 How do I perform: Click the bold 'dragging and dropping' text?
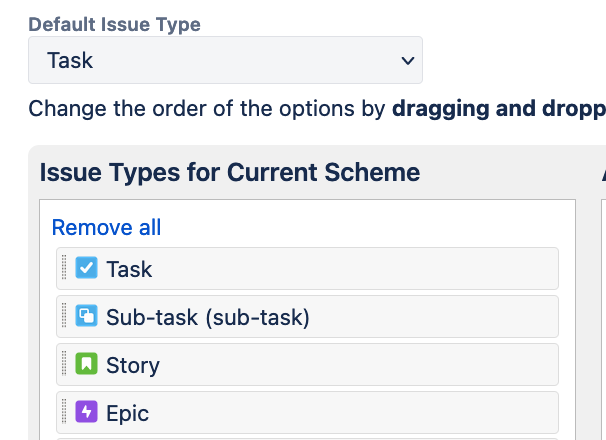(x=498, y=108)
